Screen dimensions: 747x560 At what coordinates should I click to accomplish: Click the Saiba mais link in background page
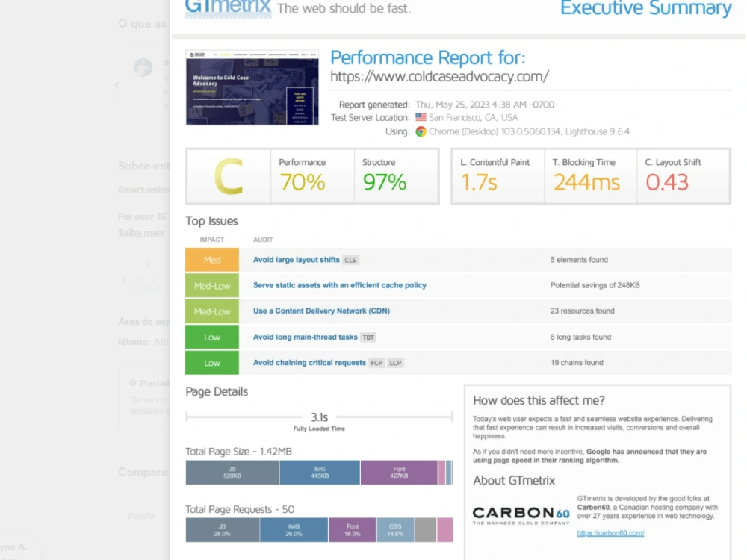141,233
